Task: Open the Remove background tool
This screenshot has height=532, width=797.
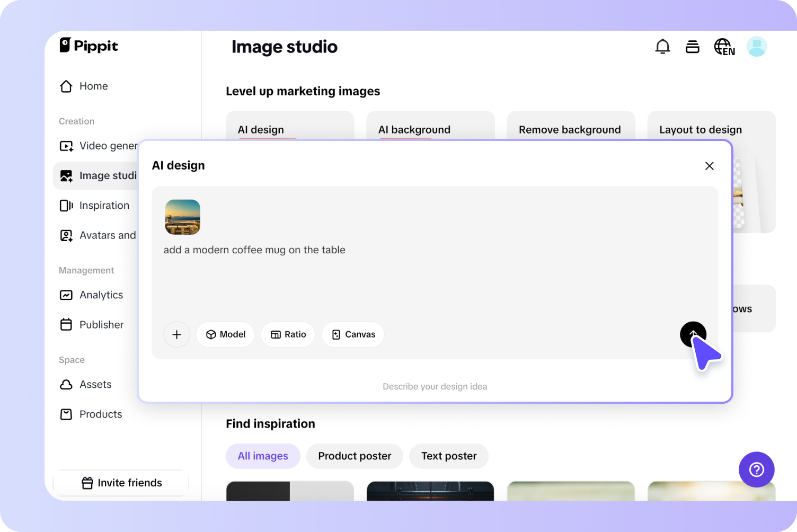Action: 570,129
